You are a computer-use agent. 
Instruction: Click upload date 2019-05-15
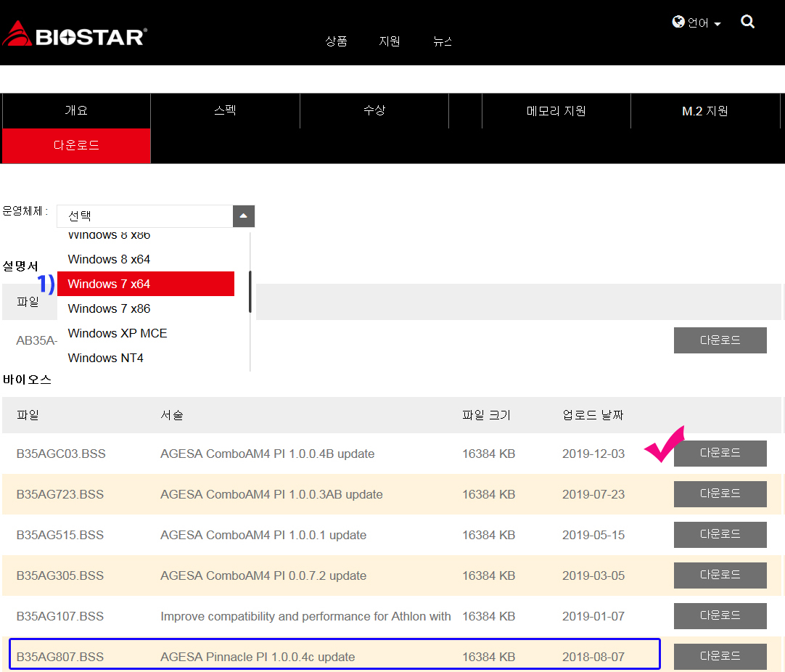pyautogui.click(x=593, y=535)
